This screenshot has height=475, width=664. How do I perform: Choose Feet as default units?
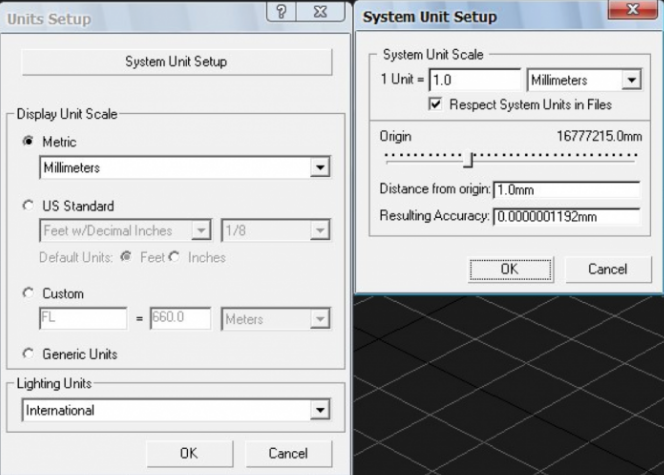pos(126,257)
